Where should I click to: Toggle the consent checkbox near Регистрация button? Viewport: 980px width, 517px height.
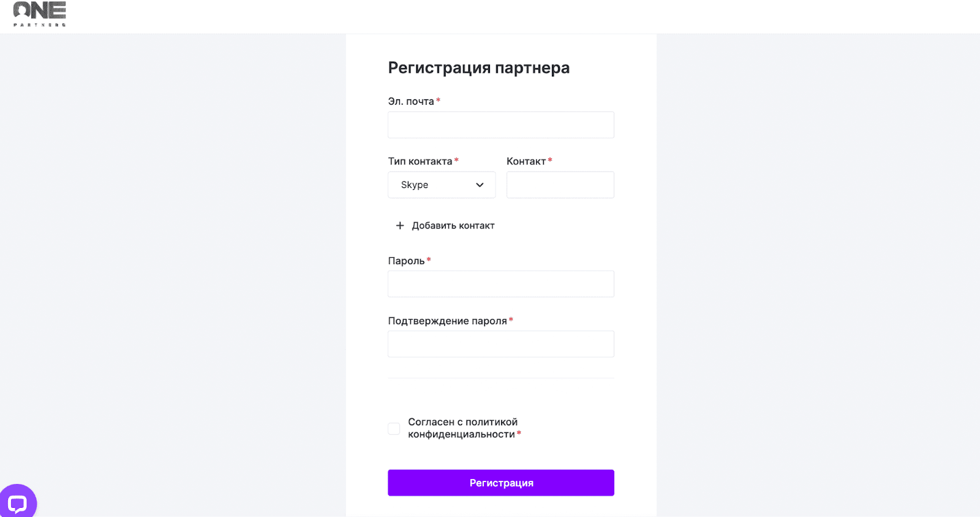393,428
